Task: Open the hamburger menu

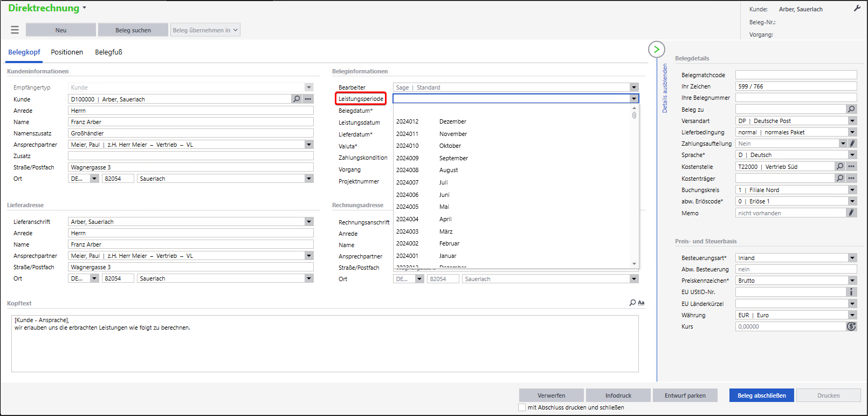Action: click(15, 30)
